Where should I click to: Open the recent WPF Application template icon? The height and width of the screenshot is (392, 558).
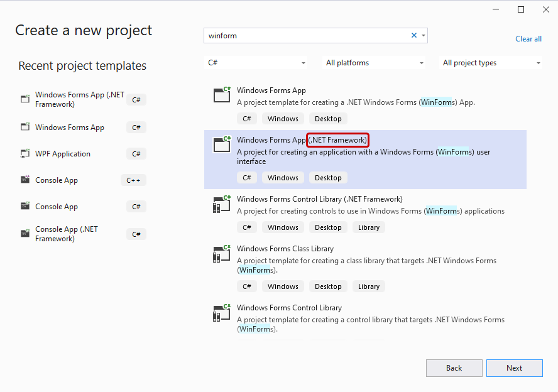[25, 153]
